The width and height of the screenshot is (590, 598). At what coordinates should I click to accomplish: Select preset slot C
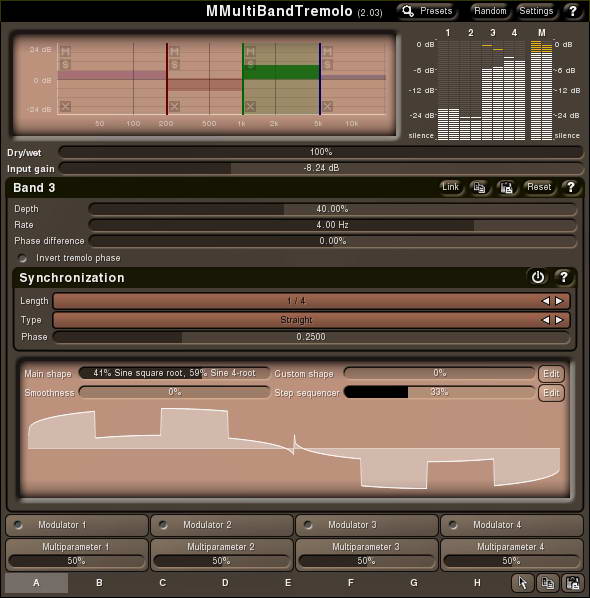[162, 583]
